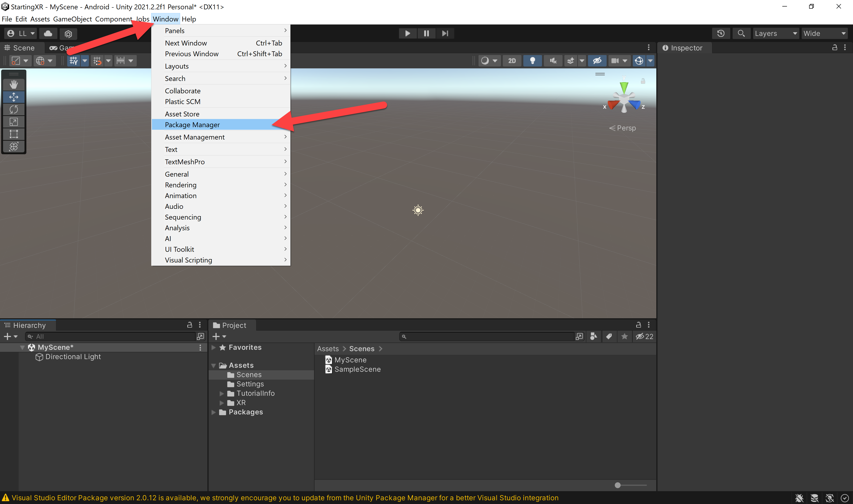This screenshot has width=853, height=504.
Task: Toggle scene visibility eye icon
Action: click(x=597, y=61)
